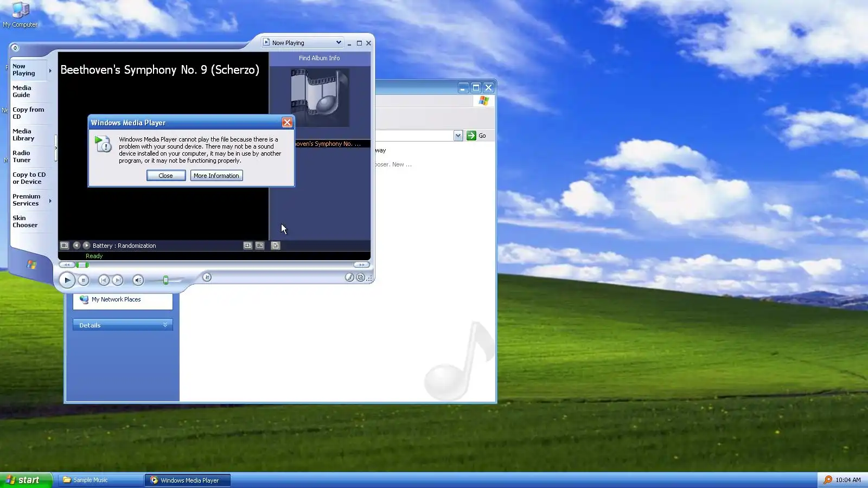Viewport: 868px width, 488px height.
Task: Click the seek bar position handle
Action: pos(82,265)
